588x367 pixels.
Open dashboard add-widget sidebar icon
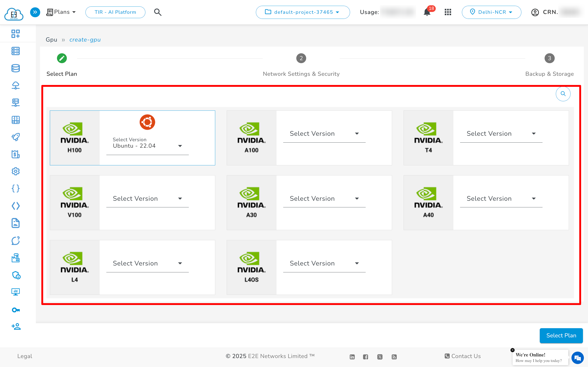pyautogui.click(x=16, y=34)
